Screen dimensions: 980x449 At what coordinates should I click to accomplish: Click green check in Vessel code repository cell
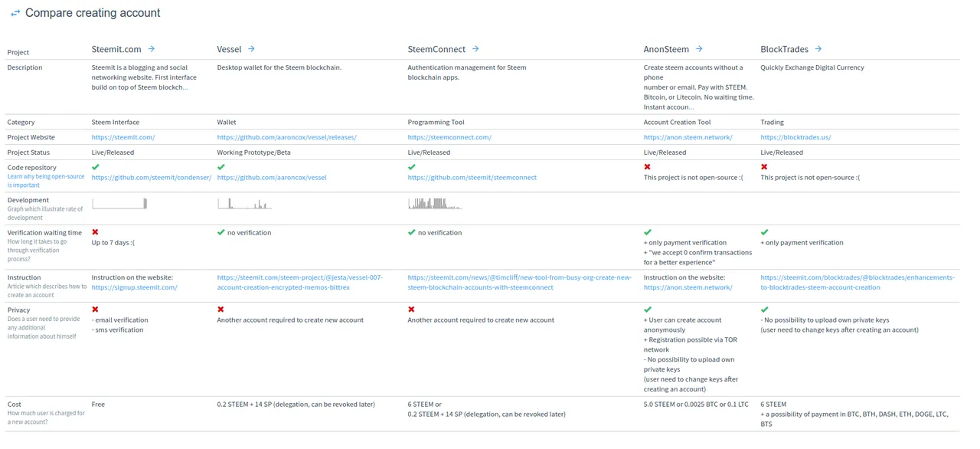point(221,166)
